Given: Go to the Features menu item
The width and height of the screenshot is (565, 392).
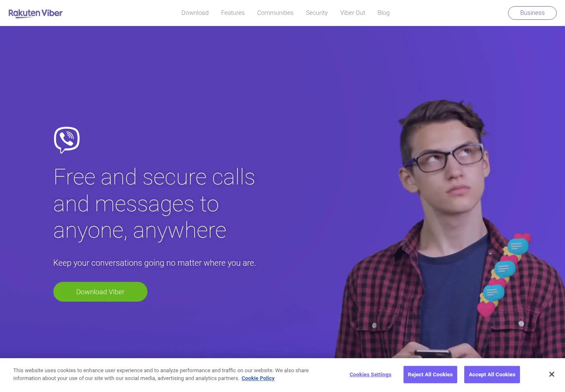Looking at the screenshot, I should (x=233, y=13).
